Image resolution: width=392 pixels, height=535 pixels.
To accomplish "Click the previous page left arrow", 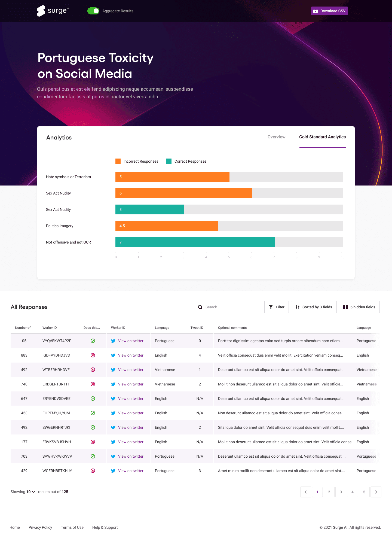I will point(306,492).
